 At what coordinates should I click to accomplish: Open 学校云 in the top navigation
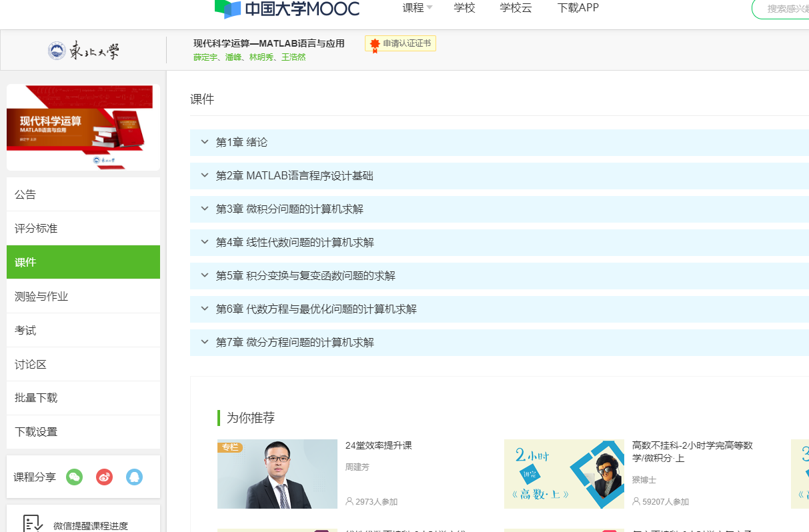click(516, 8)
